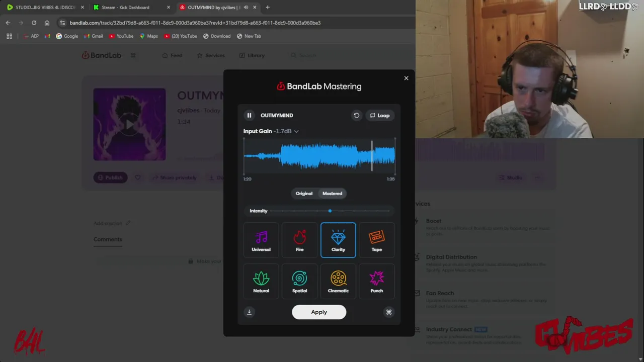Choose the Fire mastering preset

[x=300, y=240]
